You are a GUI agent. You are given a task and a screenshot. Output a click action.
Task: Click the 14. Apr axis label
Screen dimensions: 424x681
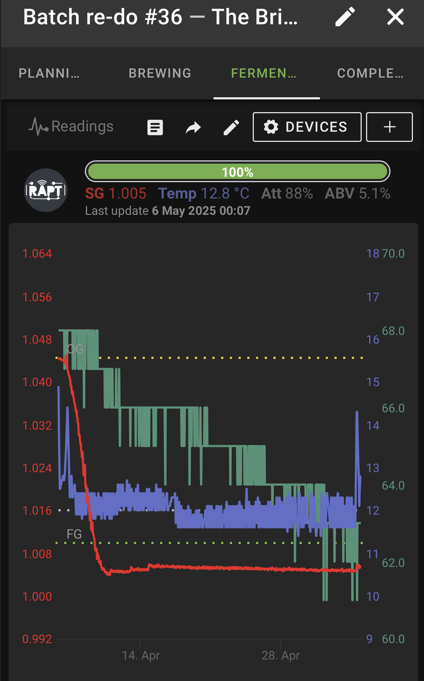point(141,655)
